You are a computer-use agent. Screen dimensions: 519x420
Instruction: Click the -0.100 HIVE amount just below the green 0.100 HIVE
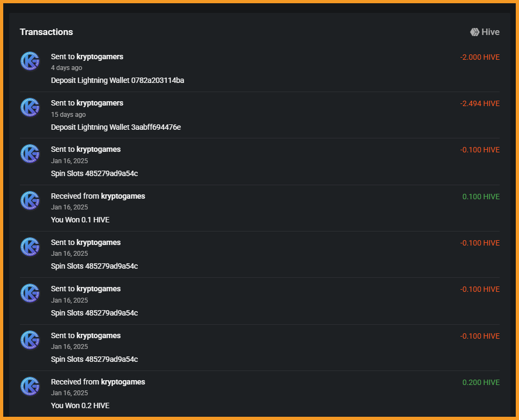[480, 243]
